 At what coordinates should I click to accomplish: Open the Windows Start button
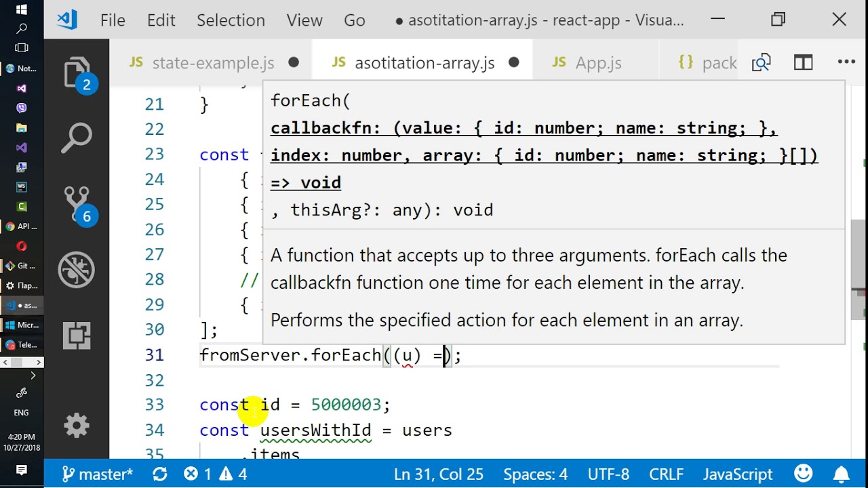[22, 9]
